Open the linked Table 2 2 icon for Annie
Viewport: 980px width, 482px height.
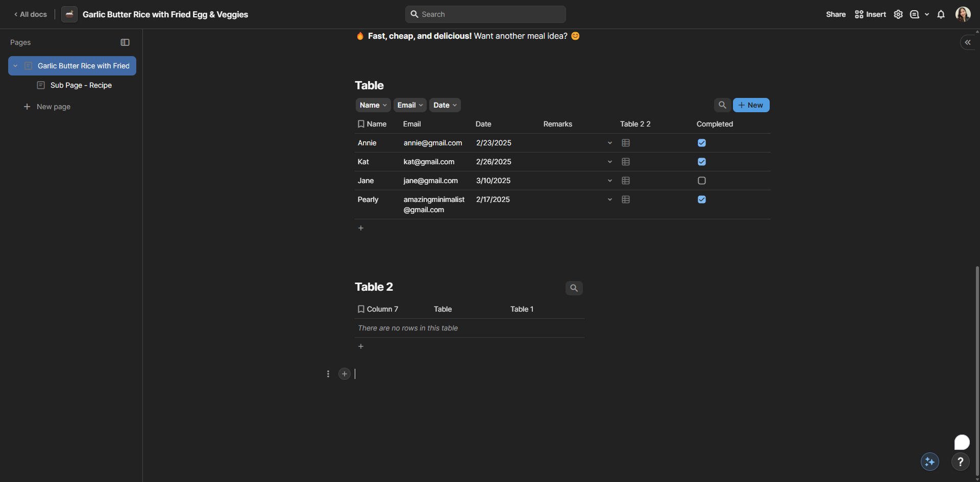tap(626, 143)
